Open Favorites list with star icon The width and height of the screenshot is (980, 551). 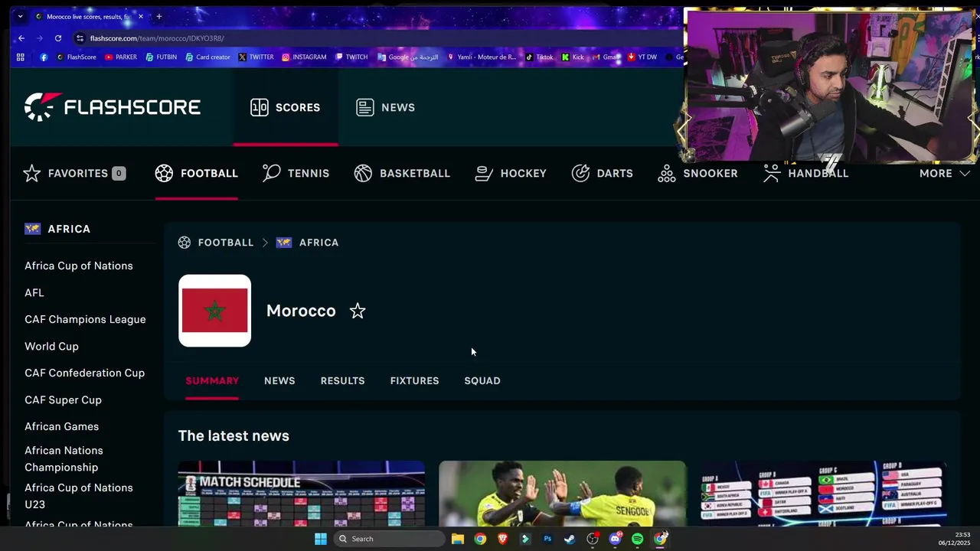pyautogui.click(x=74, y=174)
